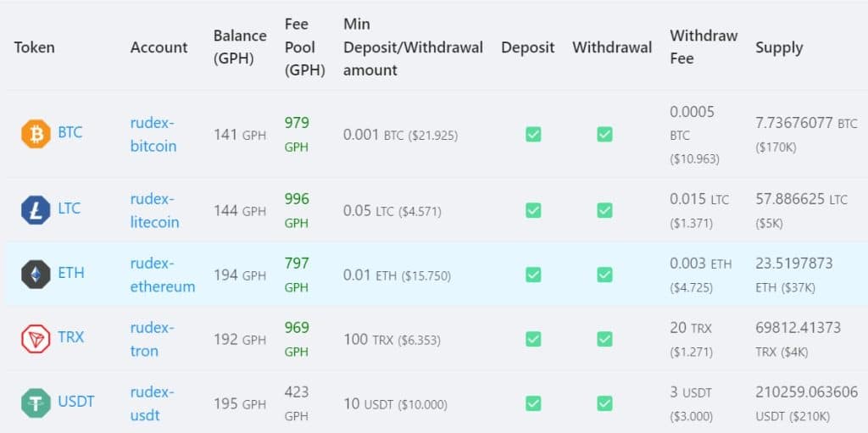Toggle the TRX deposit checkbox

(533, 338)
